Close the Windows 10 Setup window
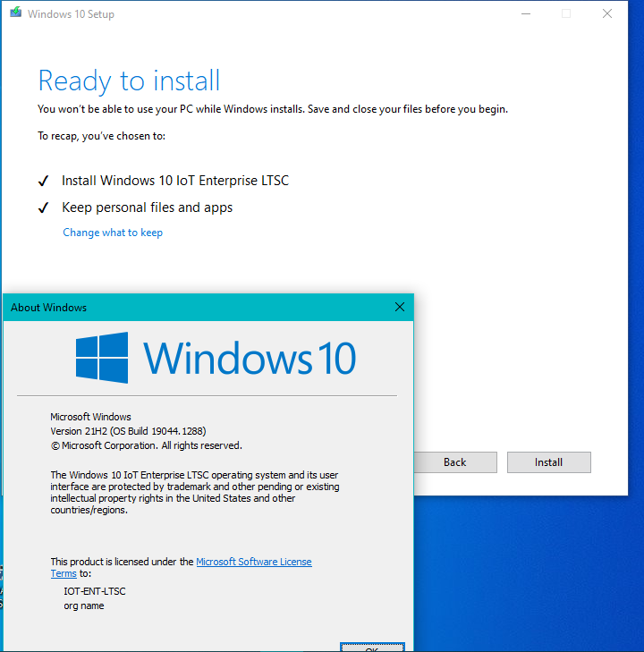Image resolution: width=644 pixels, height=652 pixels. pyautogui.click(x=607, y=13)
